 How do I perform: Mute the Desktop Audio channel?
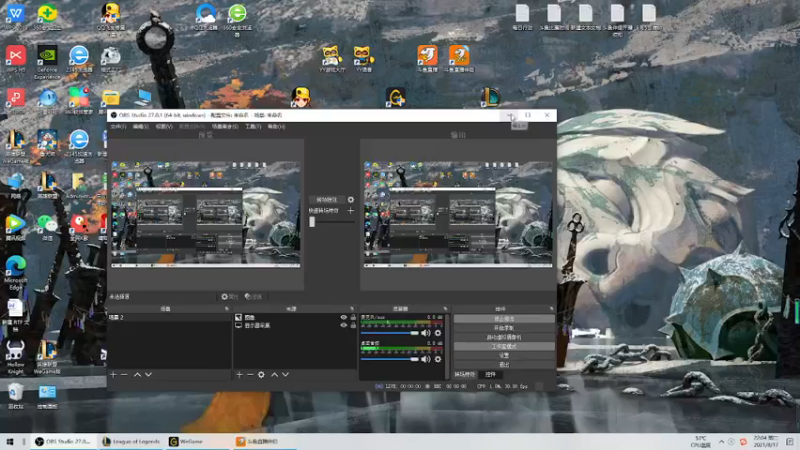pos(426,359)
